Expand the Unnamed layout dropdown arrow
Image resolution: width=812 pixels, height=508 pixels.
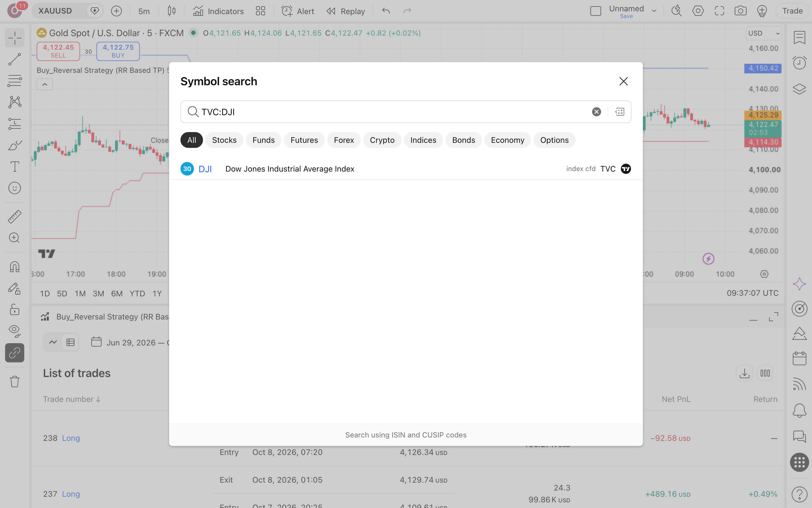coord(654,11)
